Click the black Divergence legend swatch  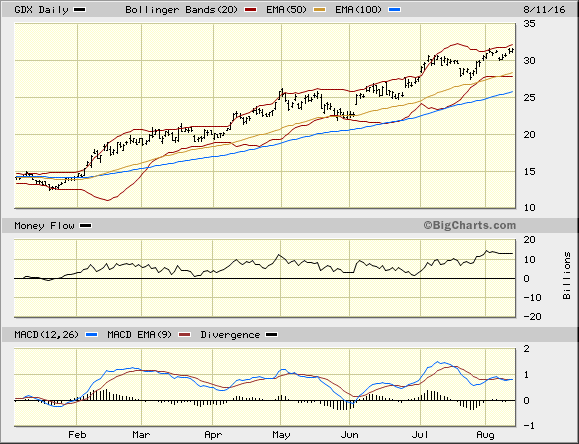pos(272,335)
